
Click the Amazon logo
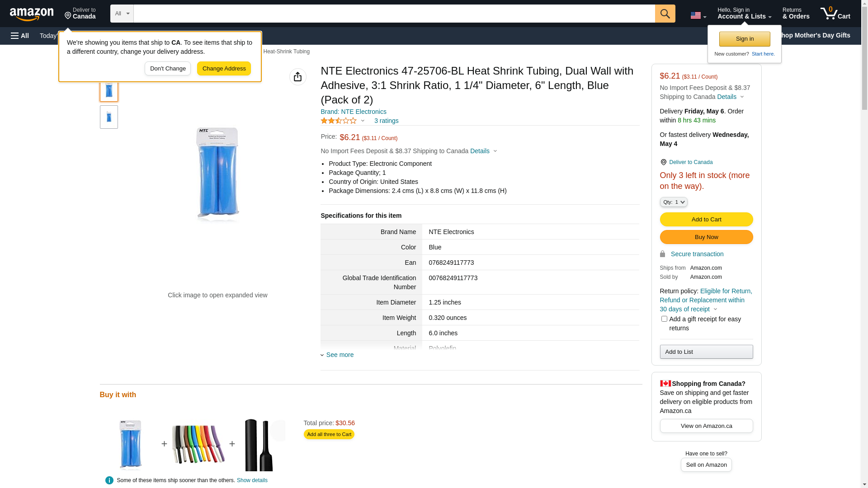(32, 14)
